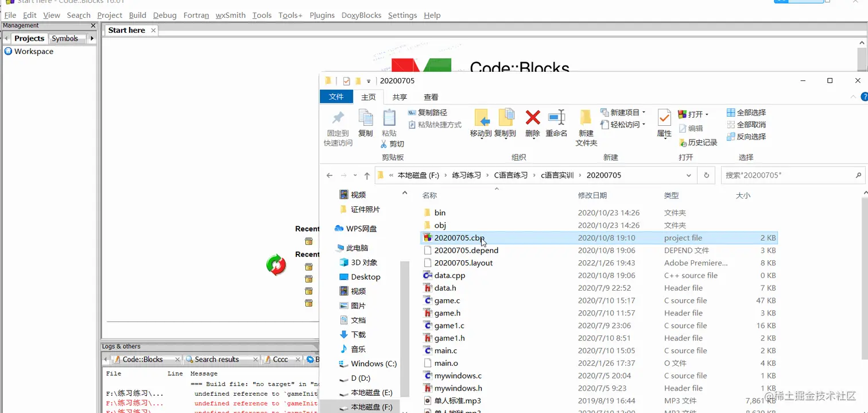Screen dimensions: 868x413
Task: Open the 文件 ribbon tab
Action: (x=336, y=97)
